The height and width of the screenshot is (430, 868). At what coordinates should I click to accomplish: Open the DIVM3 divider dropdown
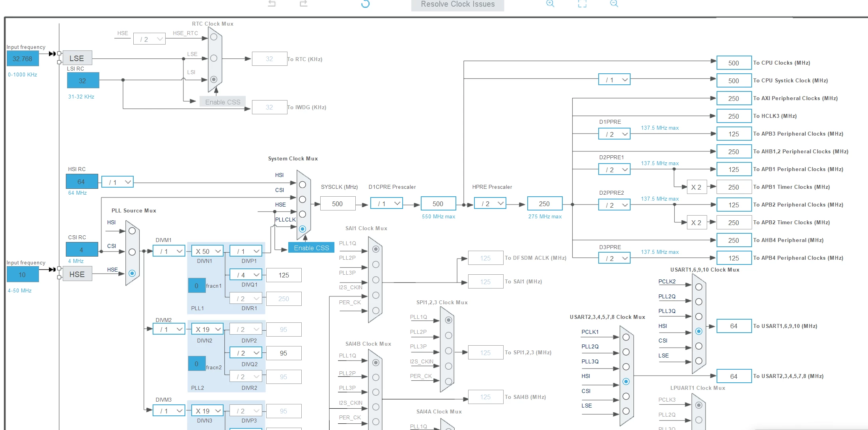[169, 411]
